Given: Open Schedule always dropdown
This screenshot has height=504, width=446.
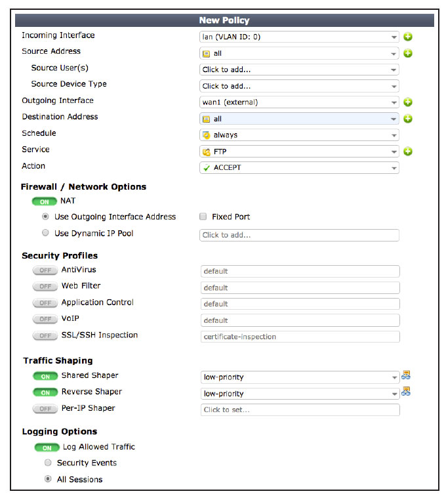Looking at the screenshot, I should click(299, 135).
